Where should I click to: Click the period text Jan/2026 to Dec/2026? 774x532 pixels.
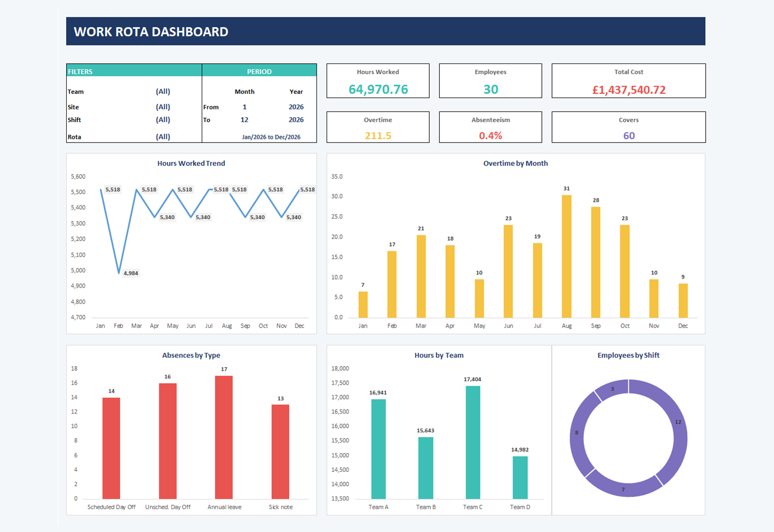pos(271,137)
